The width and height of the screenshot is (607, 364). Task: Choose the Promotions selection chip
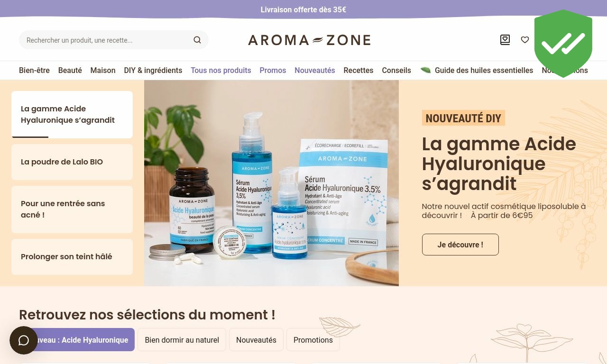pos(313,340)
